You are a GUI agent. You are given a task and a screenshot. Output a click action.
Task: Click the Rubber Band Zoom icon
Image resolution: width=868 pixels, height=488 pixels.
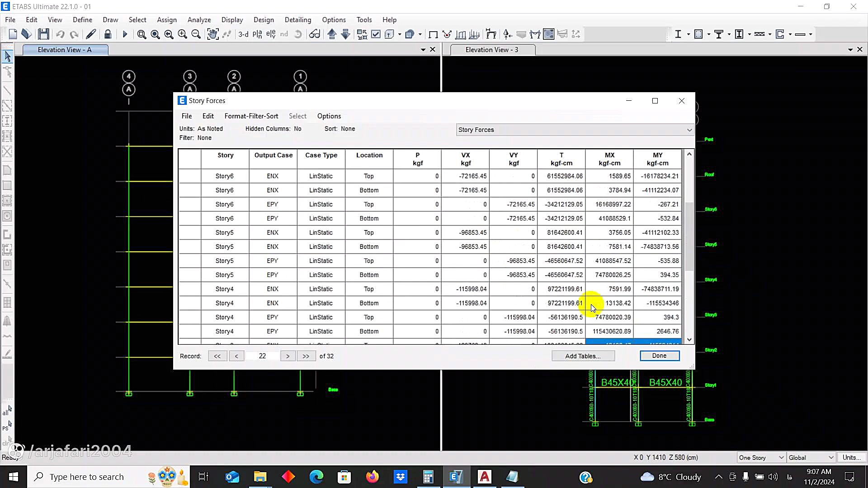point(142,34)
